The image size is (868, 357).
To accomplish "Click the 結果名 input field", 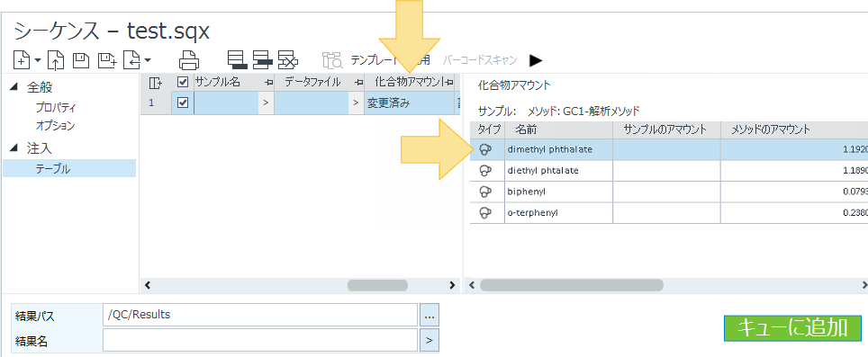I will coord(260,341).
